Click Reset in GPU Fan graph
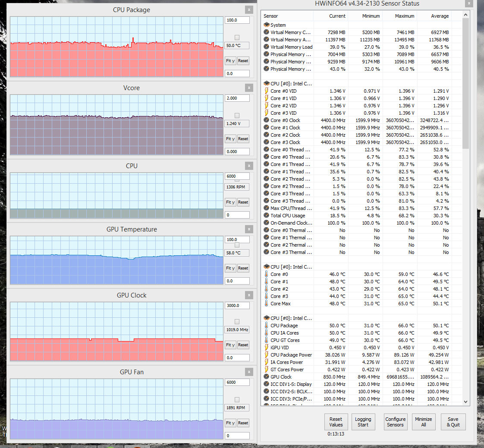The width and height of the screenshot is (484, 448). (243, 423)
